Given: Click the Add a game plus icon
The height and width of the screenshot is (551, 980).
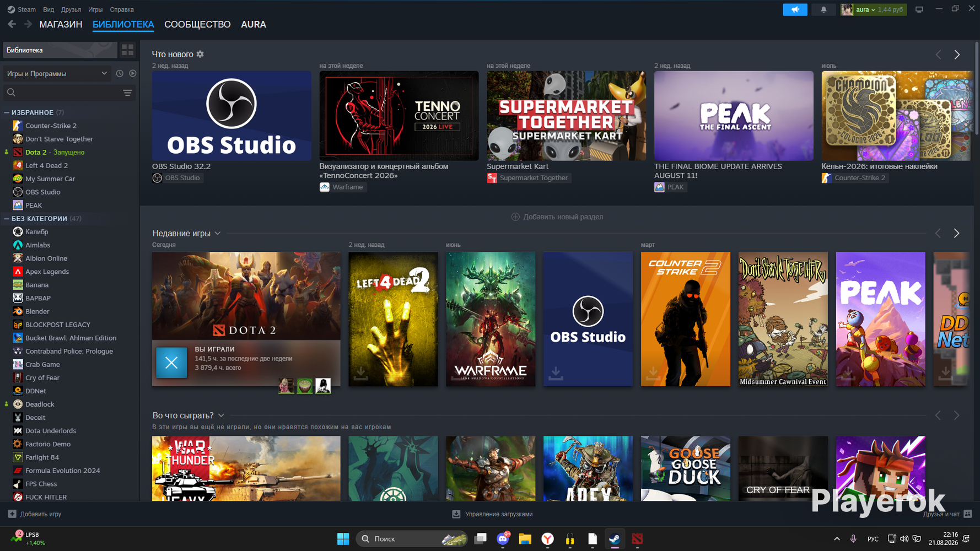Looking at the screenshot, I should click(12, 514).
